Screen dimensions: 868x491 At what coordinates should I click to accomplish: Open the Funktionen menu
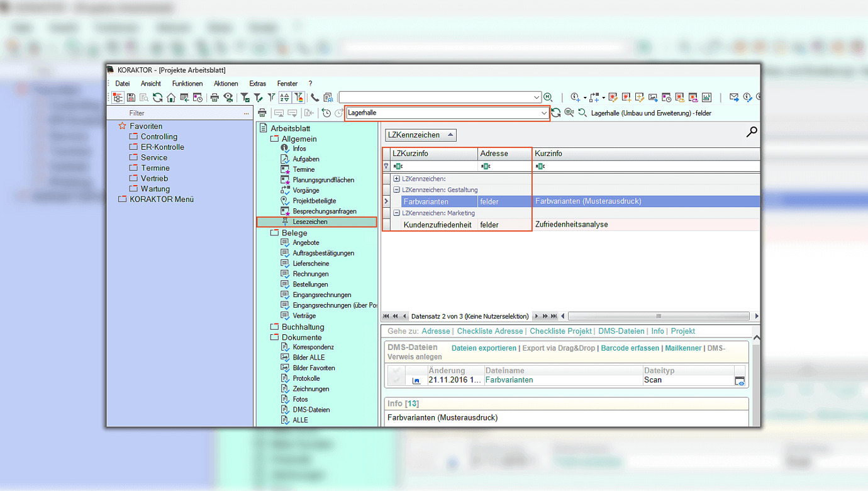tap(187, 84)
